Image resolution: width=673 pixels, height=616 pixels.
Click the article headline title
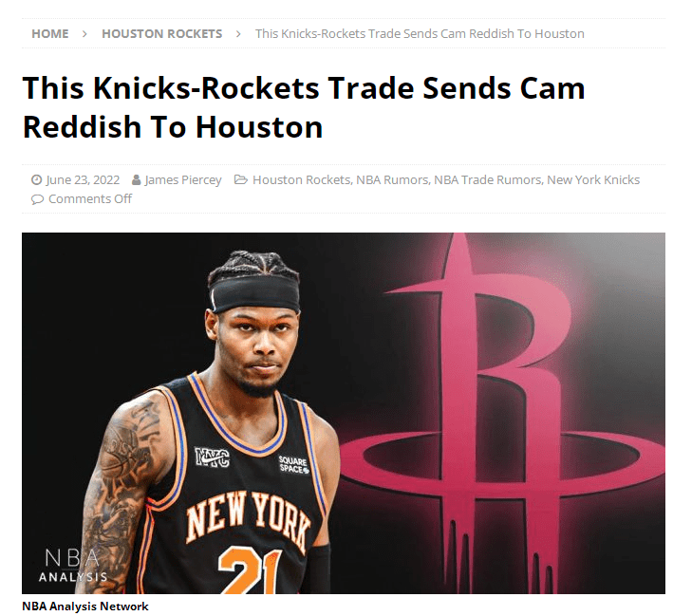[x=304, y=107]
